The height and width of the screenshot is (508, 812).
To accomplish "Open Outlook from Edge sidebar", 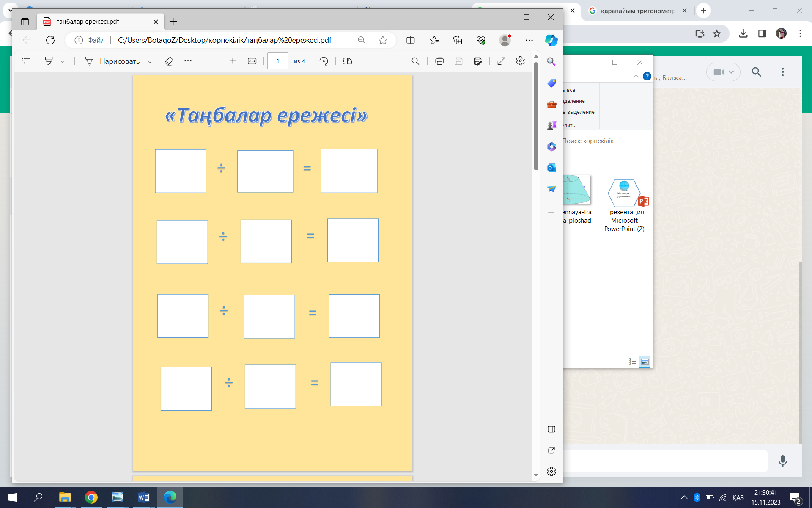I will click(551, 168).
